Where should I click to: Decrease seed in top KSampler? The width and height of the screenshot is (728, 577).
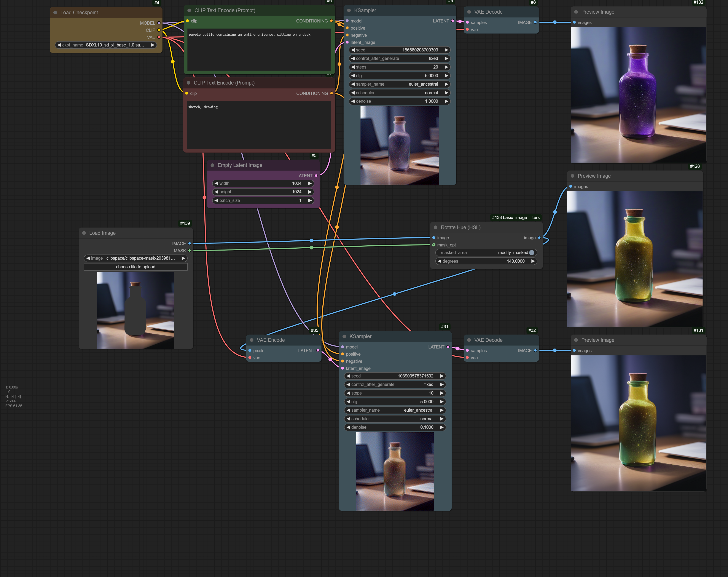(x=353, y=50)
